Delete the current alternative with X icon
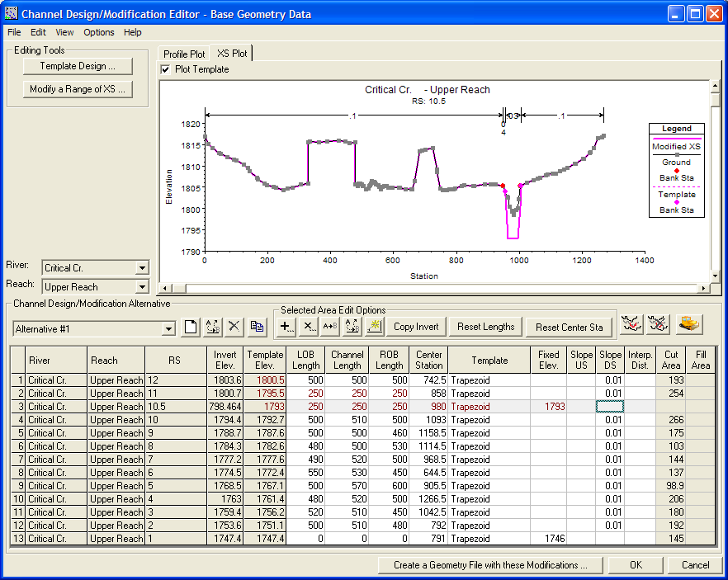The width and height of the screenshot is (728, 580). 234,327
